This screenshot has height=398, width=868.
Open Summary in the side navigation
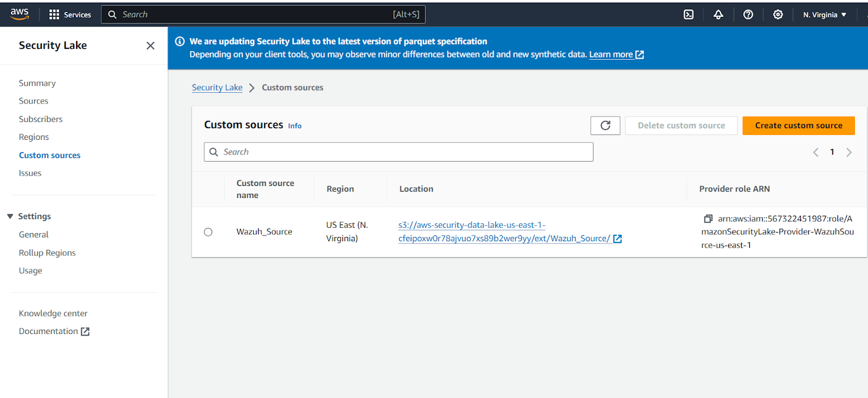(37, 83)
